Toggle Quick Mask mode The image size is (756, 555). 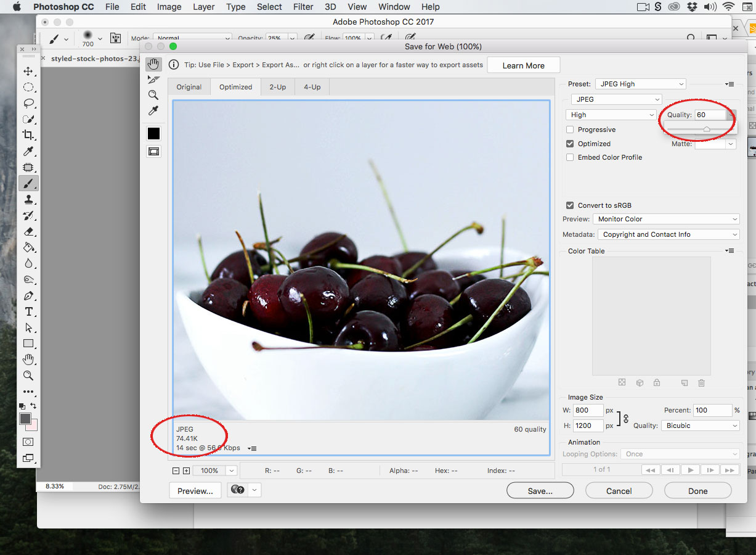28,442
